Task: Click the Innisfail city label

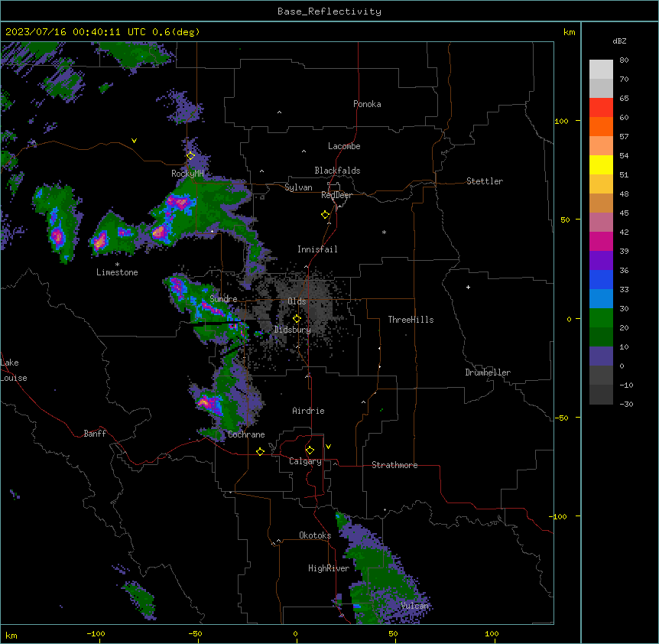Action: 317,249
